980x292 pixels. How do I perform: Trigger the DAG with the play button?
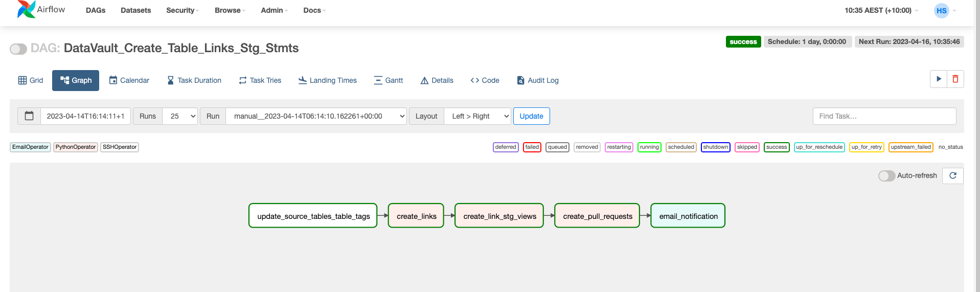coord(939,79)
